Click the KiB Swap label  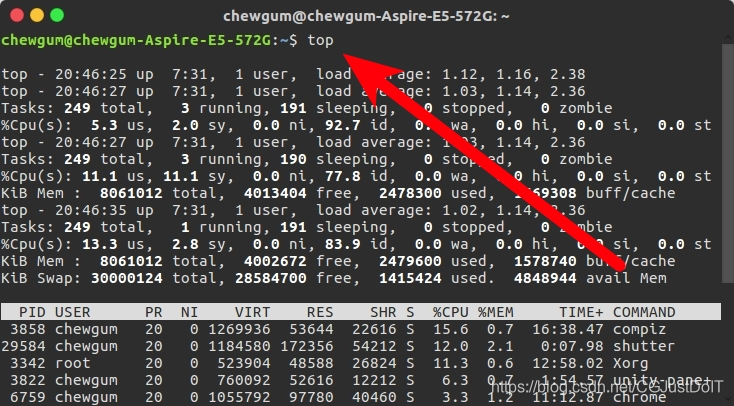click(x=41, y=279)
